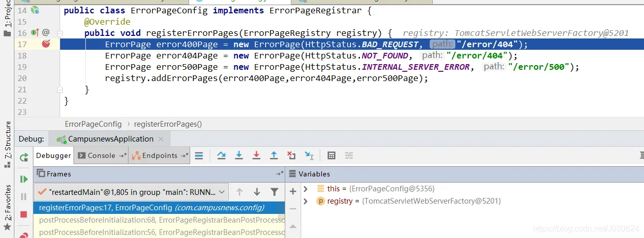The width and height of the screenshot is (644, 238).
Task: Open Structure tool window tab
Action: pos(7,144)
